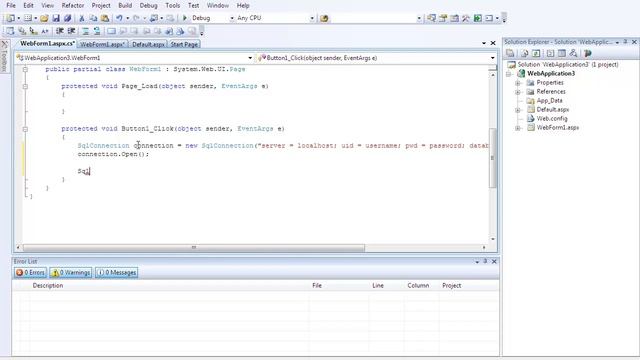The height and width of the screenshot is (360, 640).
Task: Click Uncomment selected lines icon
Action: (x=97, y=31)
